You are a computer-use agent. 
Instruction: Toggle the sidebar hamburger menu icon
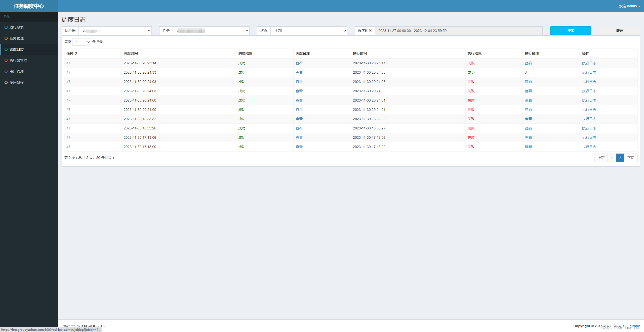[x=63, y=6]
